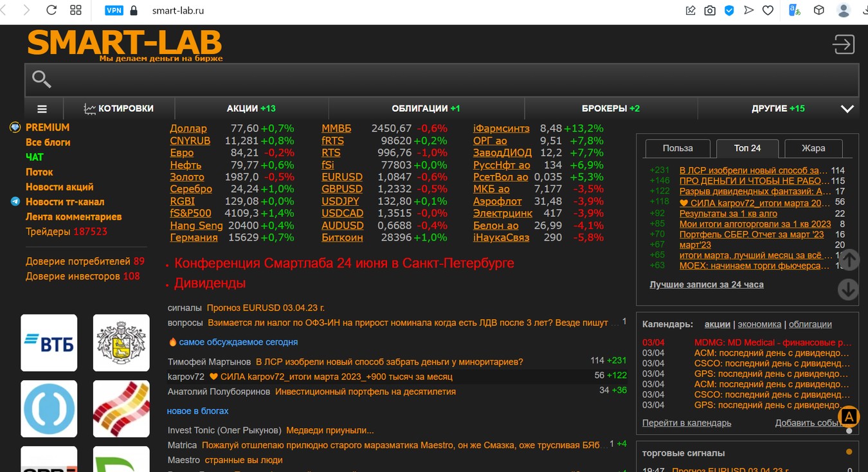
Task: Open the VTB bank logo tile
Action: coord(49,343)
